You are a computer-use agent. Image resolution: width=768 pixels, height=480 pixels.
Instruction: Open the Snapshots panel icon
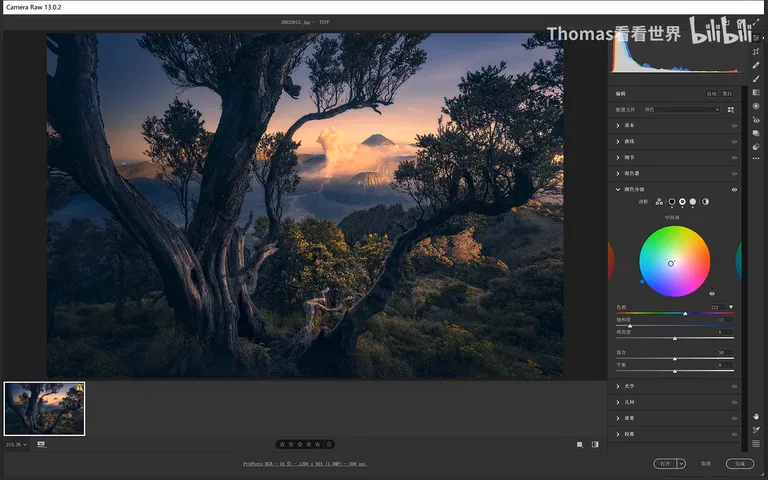[756, 133]
